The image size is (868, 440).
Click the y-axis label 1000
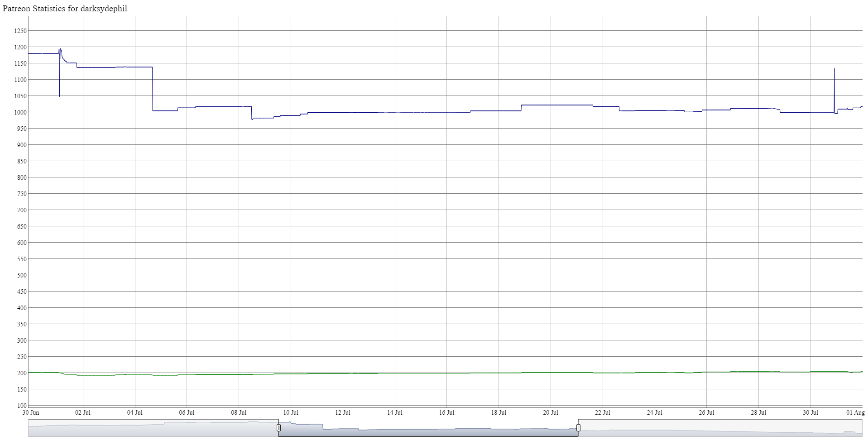click(20, 112)
